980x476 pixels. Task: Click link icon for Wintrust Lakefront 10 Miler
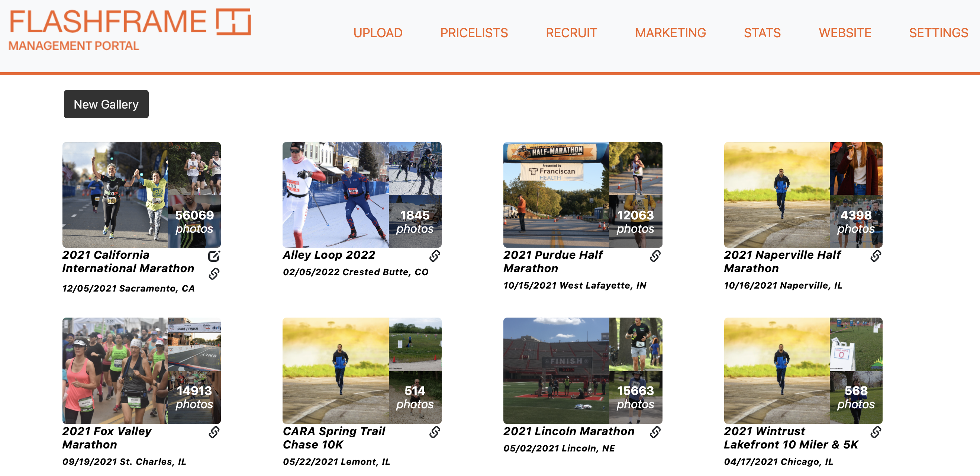(x=876, y=432)
